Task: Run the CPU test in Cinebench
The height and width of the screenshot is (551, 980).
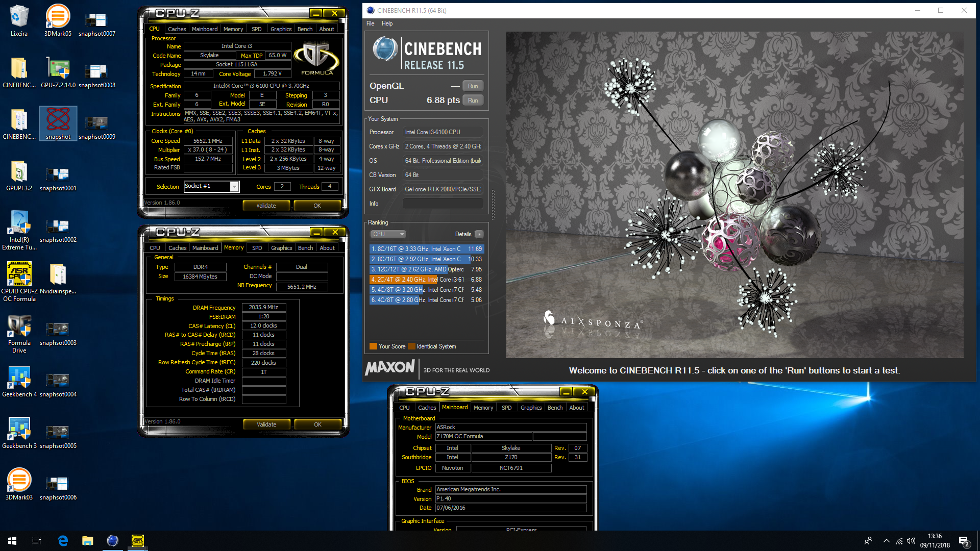Action: (x=473, y=101)
